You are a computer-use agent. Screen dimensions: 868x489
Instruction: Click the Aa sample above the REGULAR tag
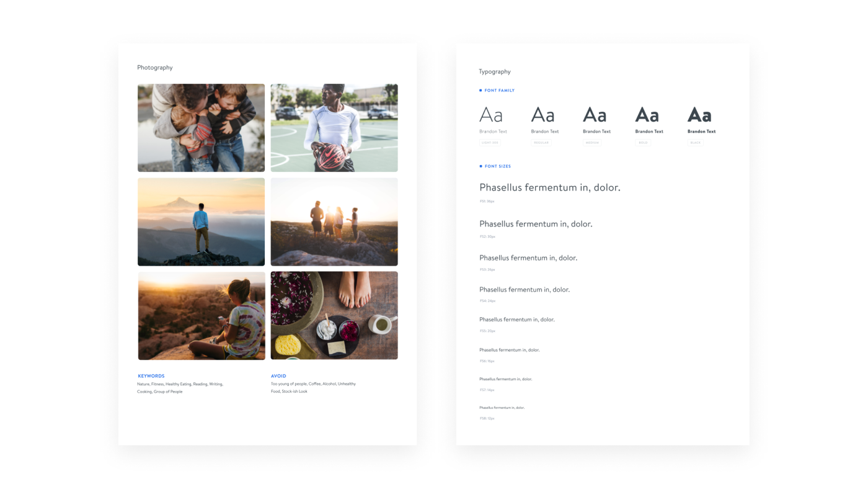click(x=542, y=115)
